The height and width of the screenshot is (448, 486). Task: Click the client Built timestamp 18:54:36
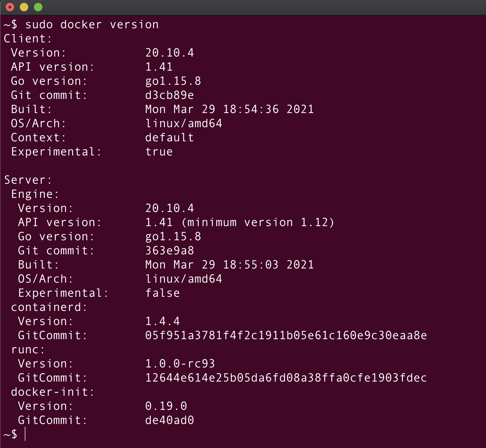[251, 109]
